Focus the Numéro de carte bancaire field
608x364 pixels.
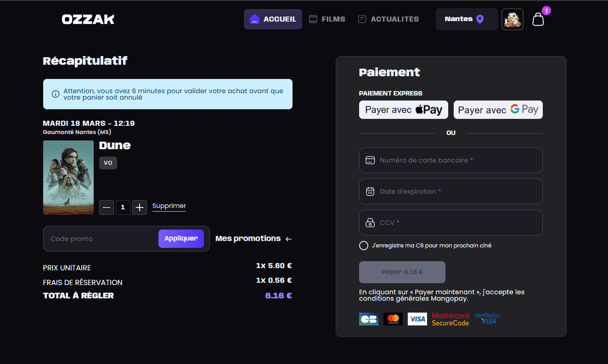451,160
